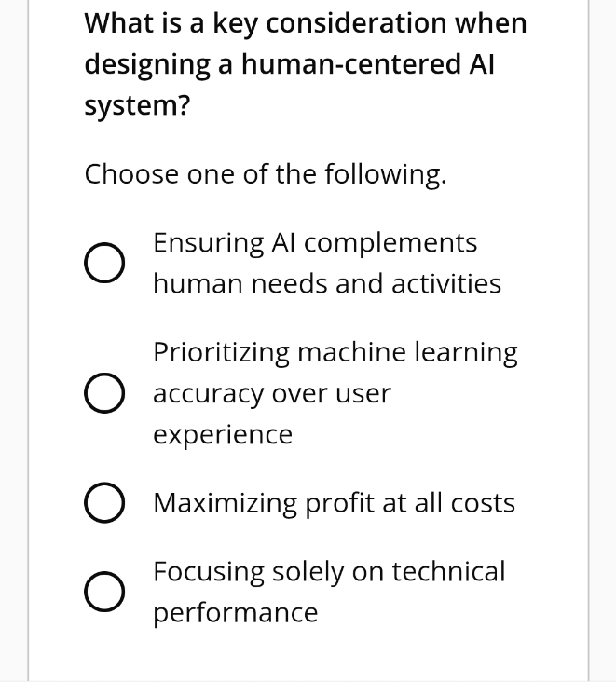This screenshot has width=616, height=682.
Task: Click the 'Prioritizing machine learning' label line
Action: (335, 352)
